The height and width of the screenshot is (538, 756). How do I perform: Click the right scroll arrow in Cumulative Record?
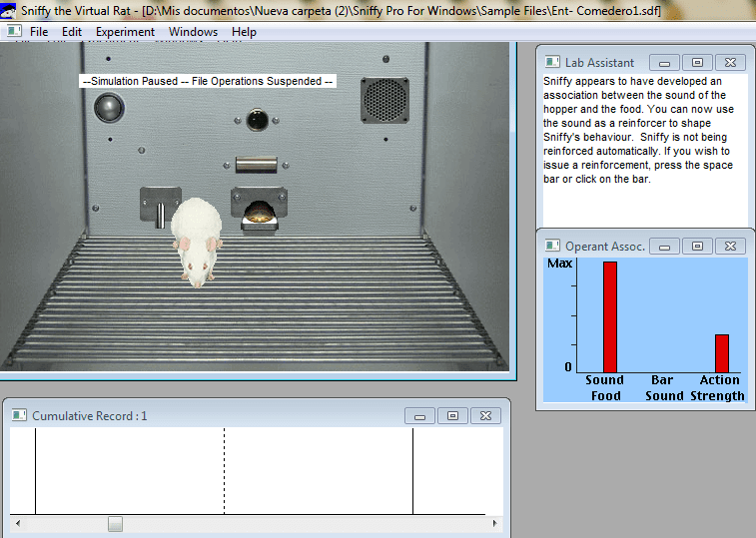[x=494, y=523]
